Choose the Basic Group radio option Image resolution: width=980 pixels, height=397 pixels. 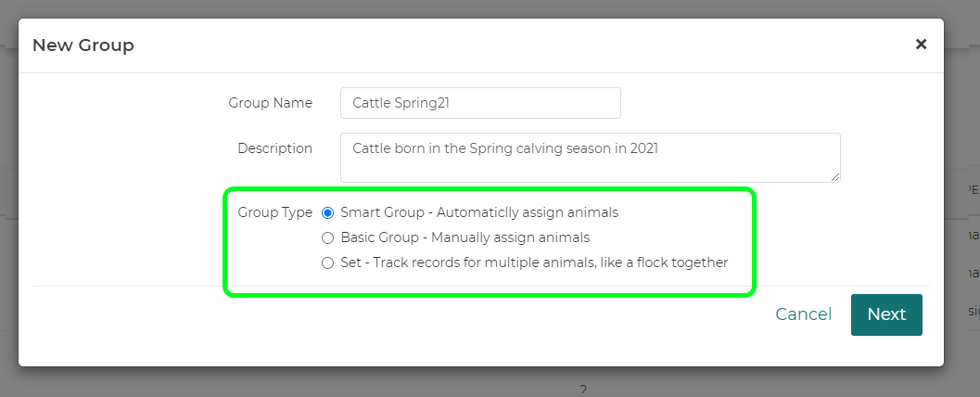(x=327, y=237)
